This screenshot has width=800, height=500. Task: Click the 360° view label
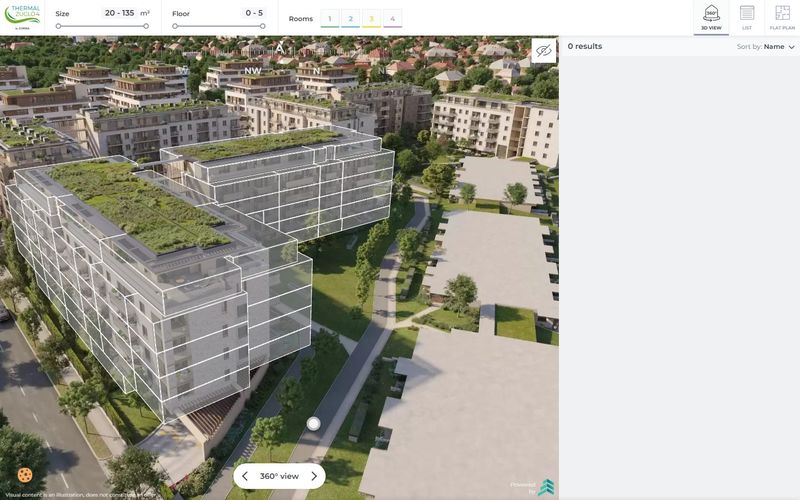pyautogui.click(x=279, y=476)
